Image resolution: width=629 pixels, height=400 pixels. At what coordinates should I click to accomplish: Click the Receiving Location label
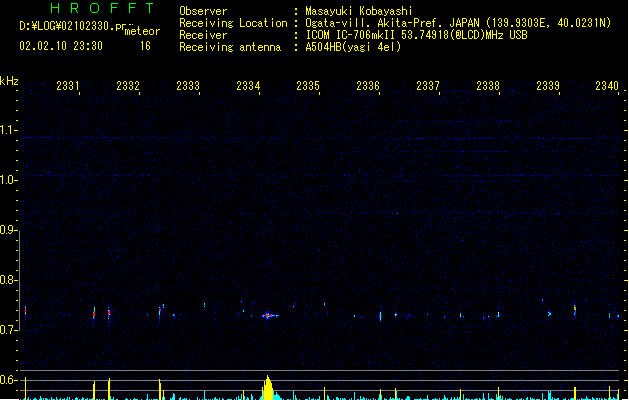[x=233, y=23]
